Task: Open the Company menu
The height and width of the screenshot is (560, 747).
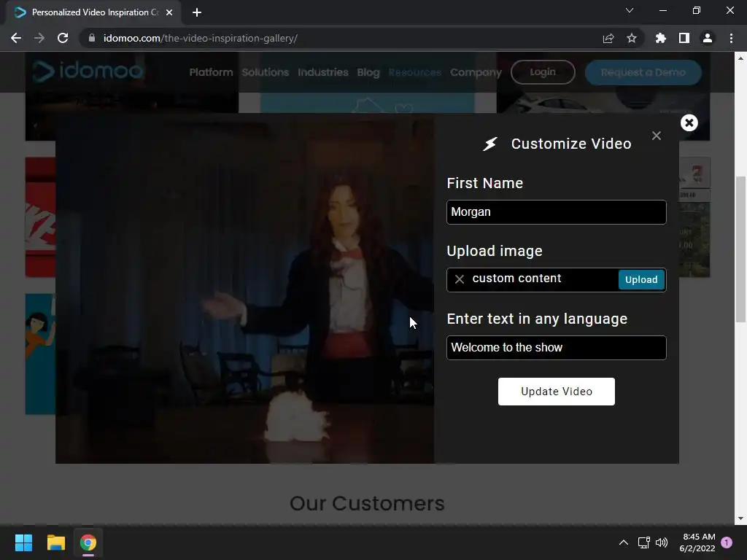Action: [476, 72]
